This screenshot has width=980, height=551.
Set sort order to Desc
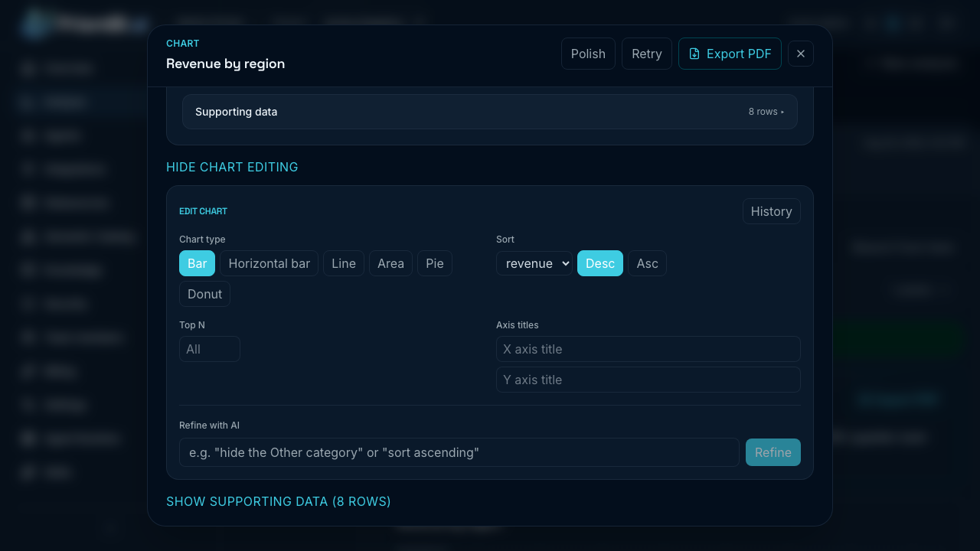point(600,263)
